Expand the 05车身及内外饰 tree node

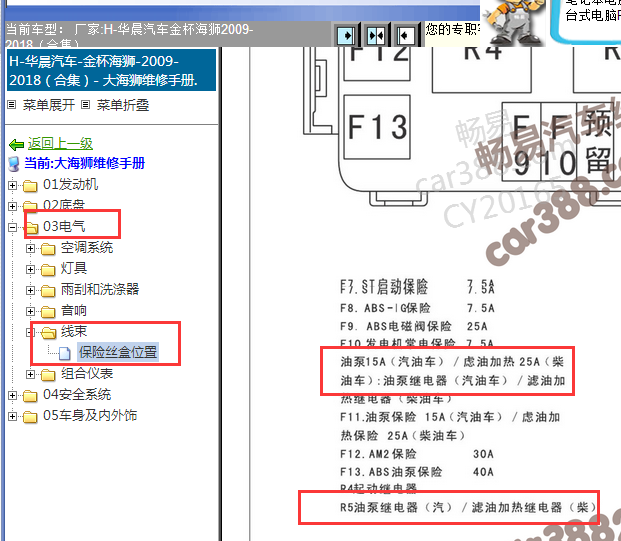(12, 416)
